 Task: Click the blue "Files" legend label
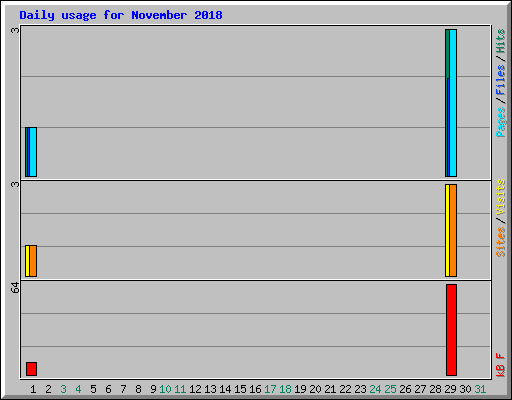tap(500, 80)
